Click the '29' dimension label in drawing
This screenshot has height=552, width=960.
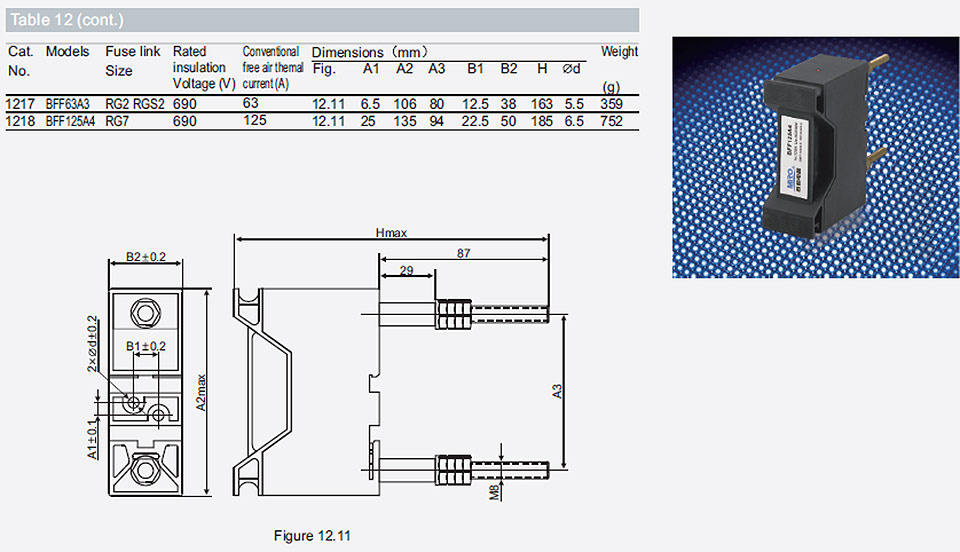click(407, 270)
